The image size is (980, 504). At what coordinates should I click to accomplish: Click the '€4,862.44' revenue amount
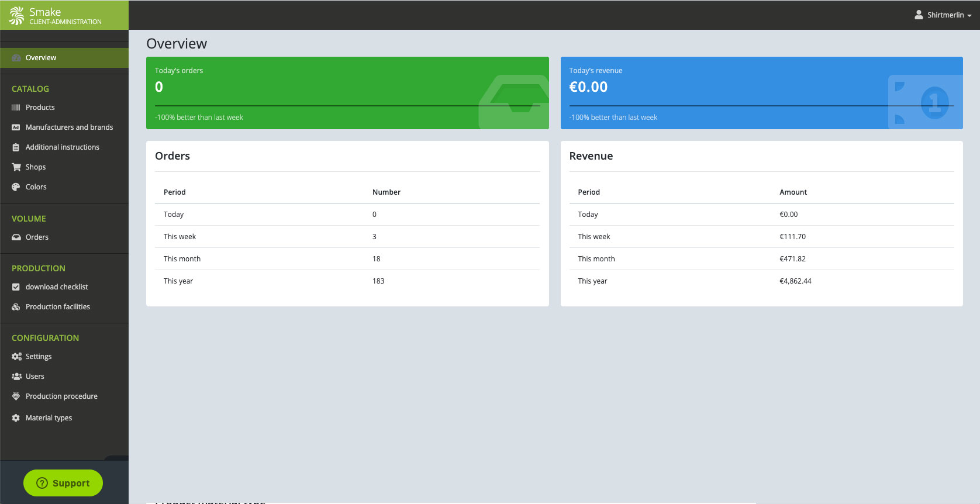pyautogui.click(x=795, y=281)
